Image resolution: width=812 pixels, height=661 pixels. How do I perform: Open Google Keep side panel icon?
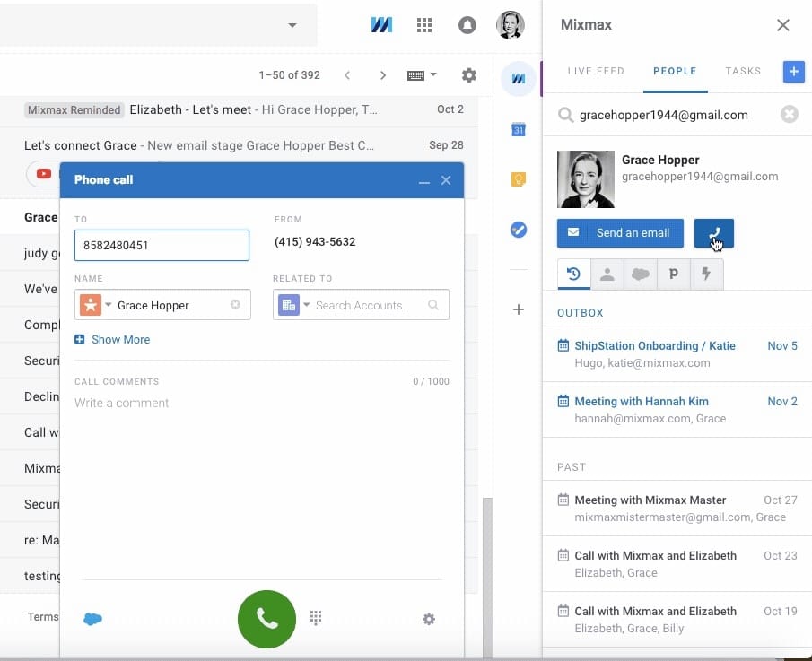coord(519,179)
